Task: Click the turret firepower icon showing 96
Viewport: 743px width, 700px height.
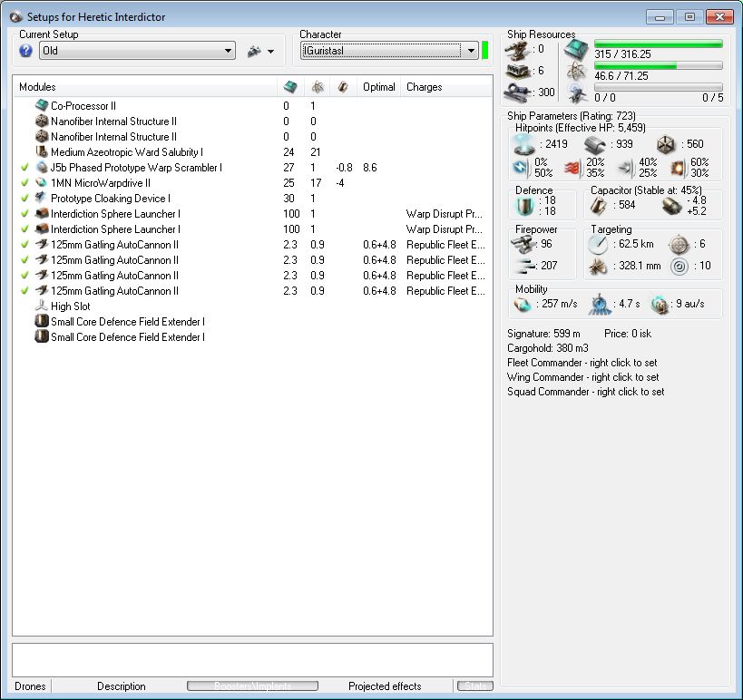Action: 523,245
